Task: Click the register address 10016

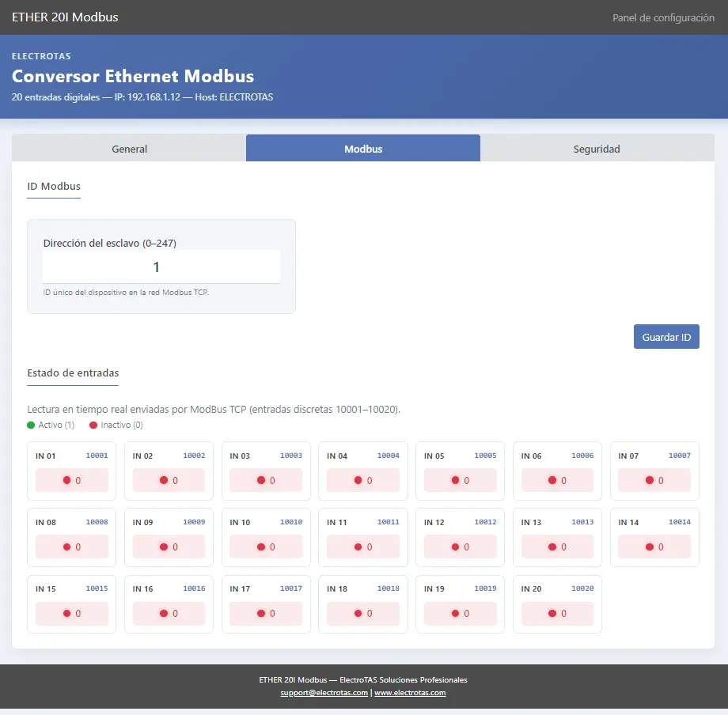Action: pos(194,588)
